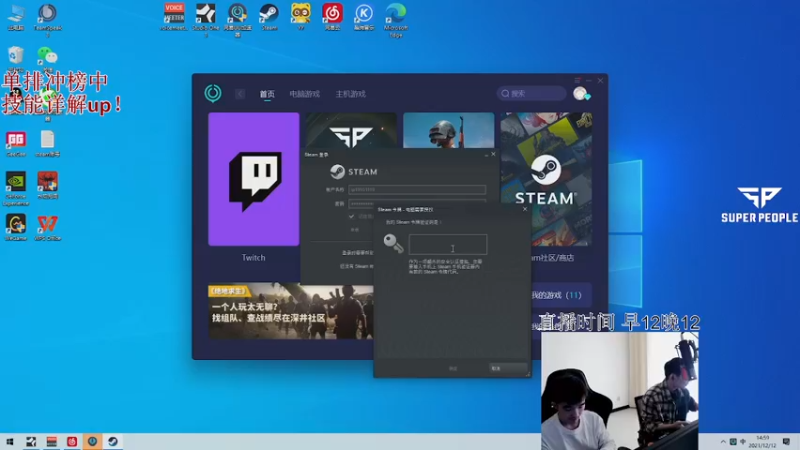Select the 首页 tab
This screenshot has height=450, width=800.
tap(267, 94)
